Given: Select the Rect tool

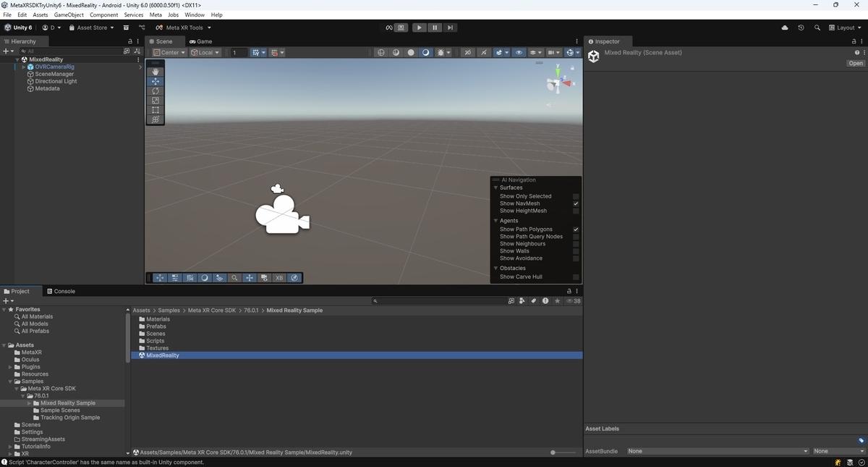Looking at the screenshot, I should tap(156, 110).
